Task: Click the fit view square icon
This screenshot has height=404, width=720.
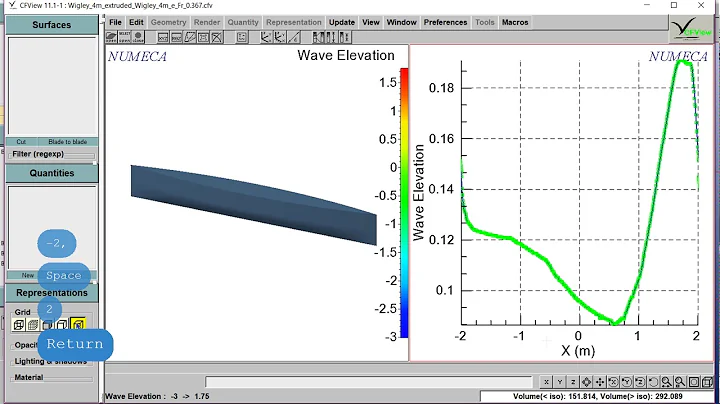Action: pyautogui.click(x=694, y=382)
